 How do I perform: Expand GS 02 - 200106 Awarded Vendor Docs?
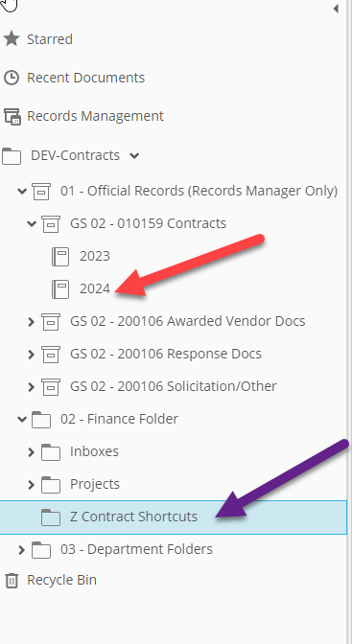(31, 322)
